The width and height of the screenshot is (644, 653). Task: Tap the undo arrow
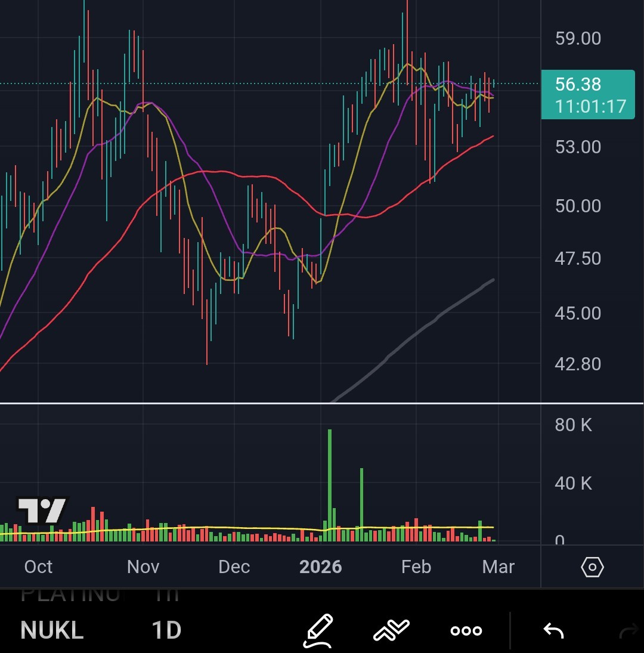(x=553, y=630)
